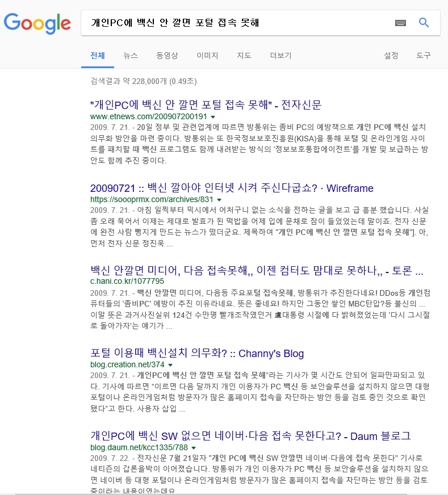
Task: Click the c.hani.co.kr/1077795 URL text
Action: [x=127, y=282]
